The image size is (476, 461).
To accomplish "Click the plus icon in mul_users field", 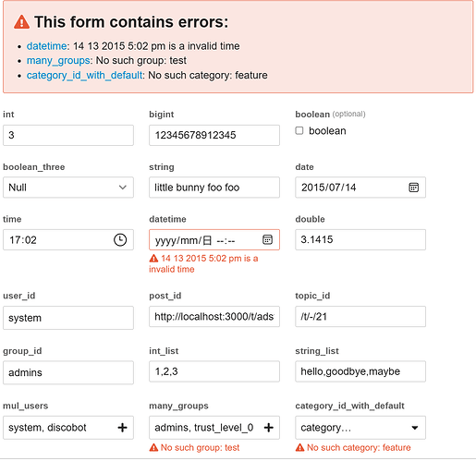I will (x=122, y=428).
